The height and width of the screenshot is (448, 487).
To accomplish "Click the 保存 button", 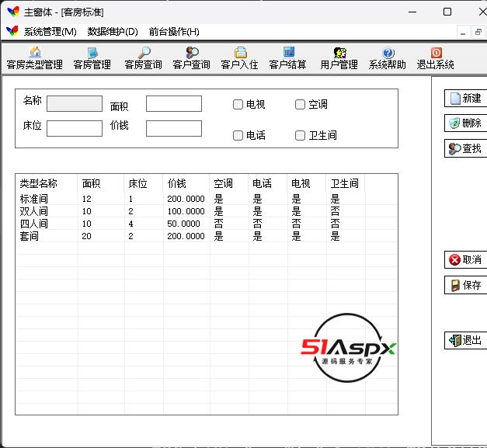I will click(466, 285).
